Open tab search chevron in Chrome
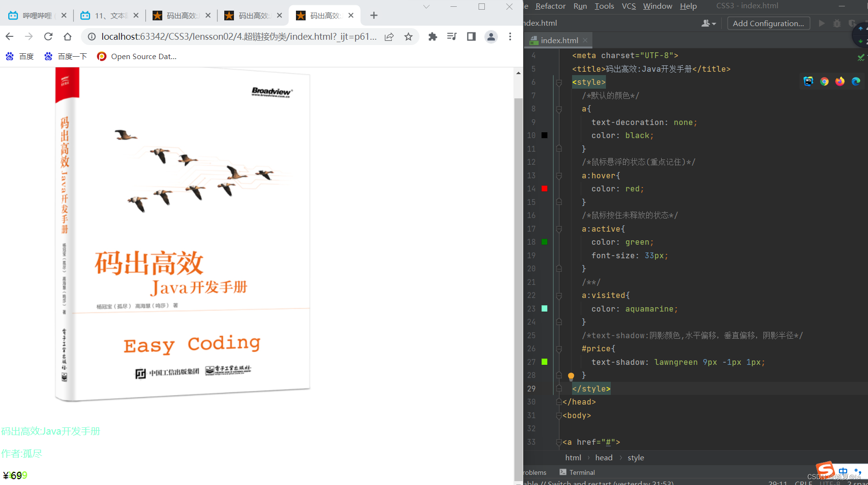The image size is (868, 485). (x=426, y=7)
